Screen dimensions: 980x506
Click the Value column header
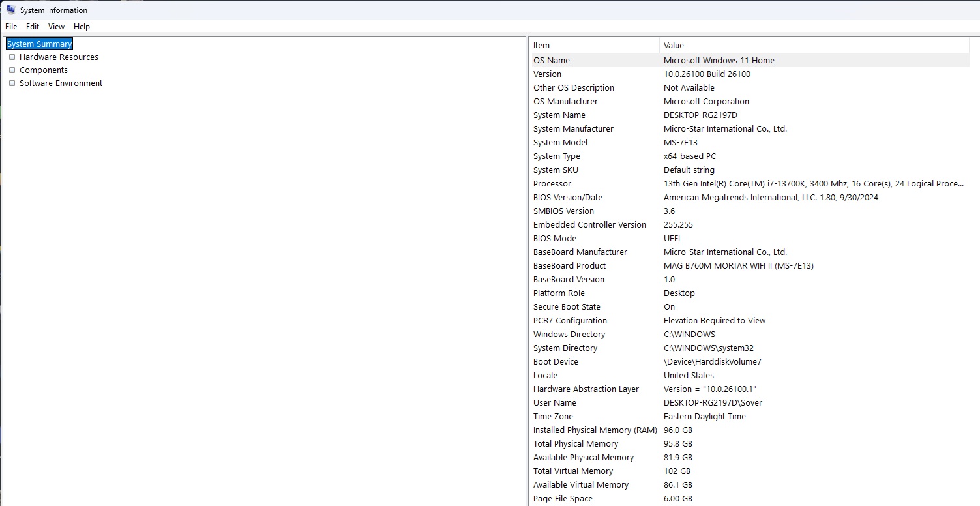pos(814,45)
